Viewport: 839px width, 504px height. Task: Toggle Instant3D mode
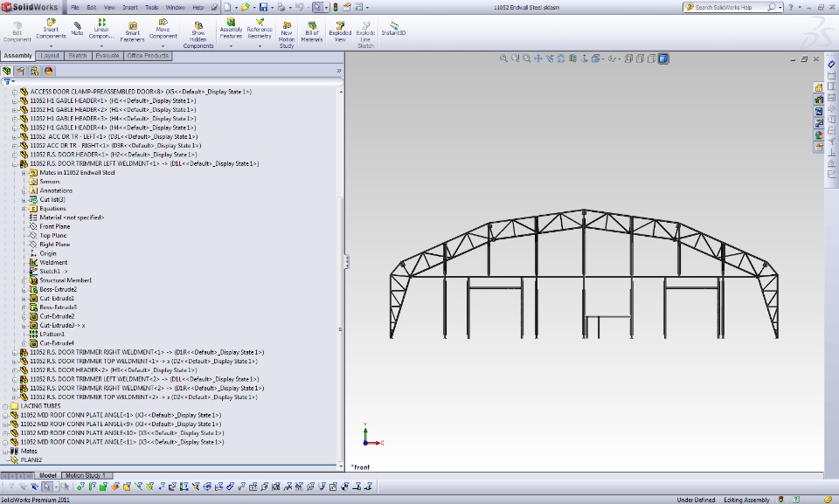click(393, 28)
